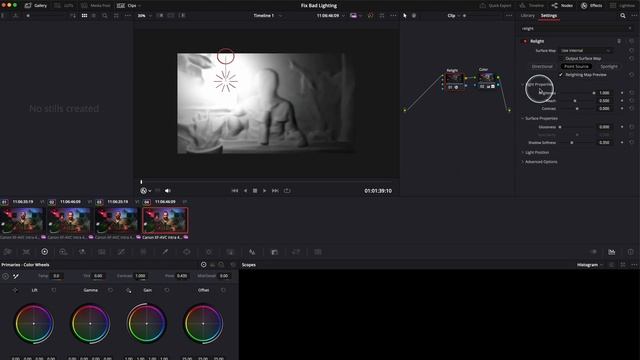Open the LUTs panel

tap(64, 6)
